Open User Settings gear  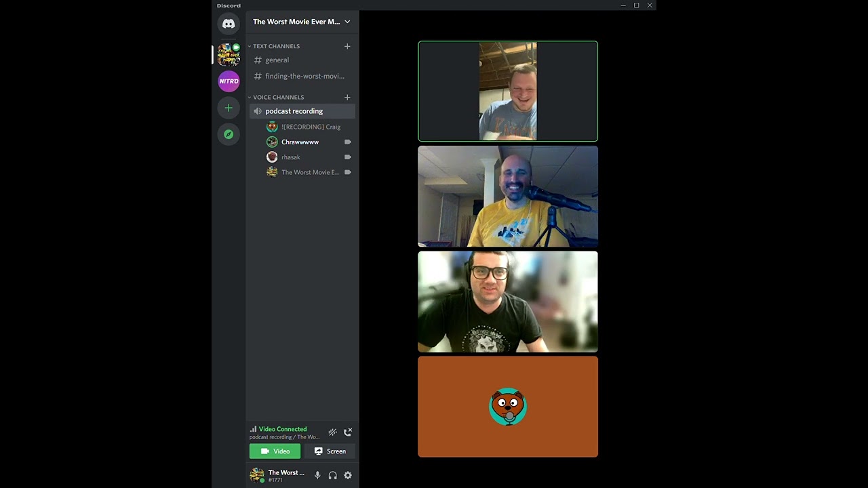[348, 476]
